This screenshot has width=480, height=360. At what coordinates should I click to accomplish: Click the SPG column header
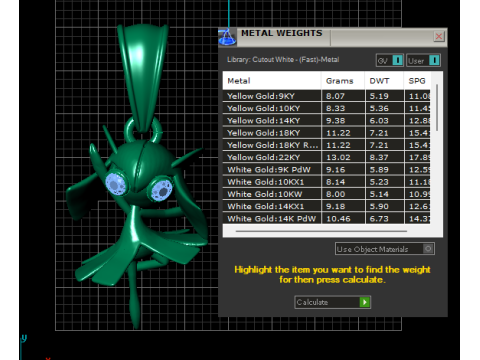[x=417, y=81]
